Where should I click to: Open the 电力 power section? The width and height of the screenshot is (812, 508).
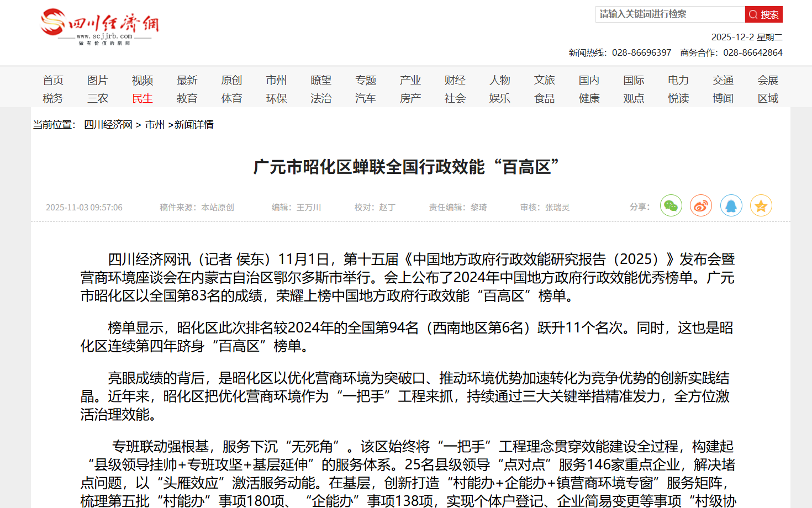tap(678, 81)
